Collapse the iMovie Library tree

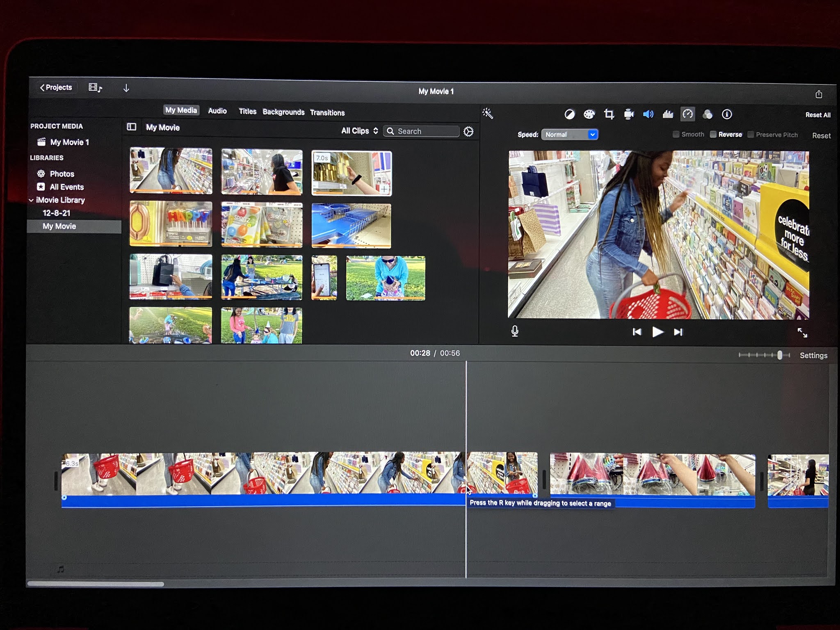[x=31, y=200]
